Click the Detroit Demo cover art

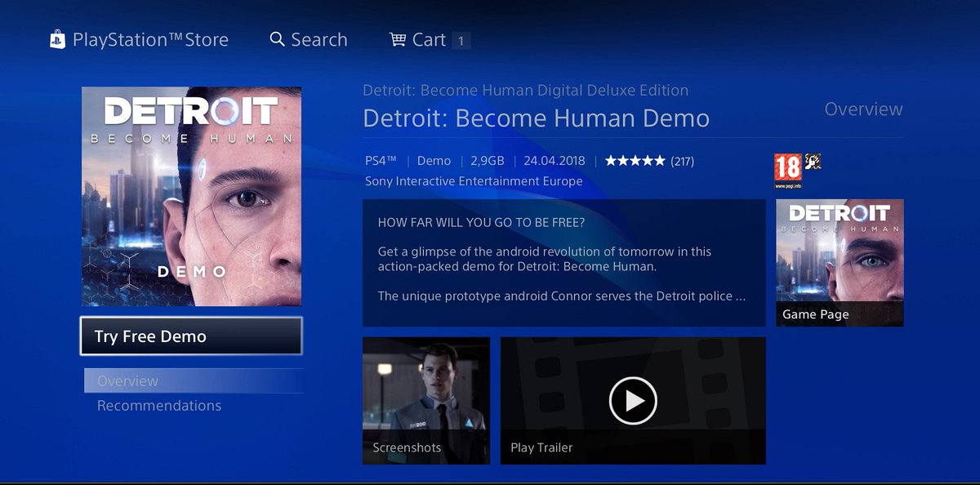[191, 197]
